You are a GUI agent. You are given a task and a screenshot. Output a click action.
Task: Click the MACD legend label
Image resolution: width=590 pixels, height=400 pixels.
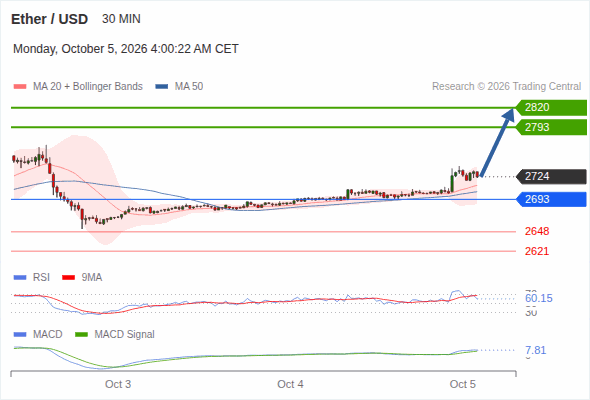point(47,335)
